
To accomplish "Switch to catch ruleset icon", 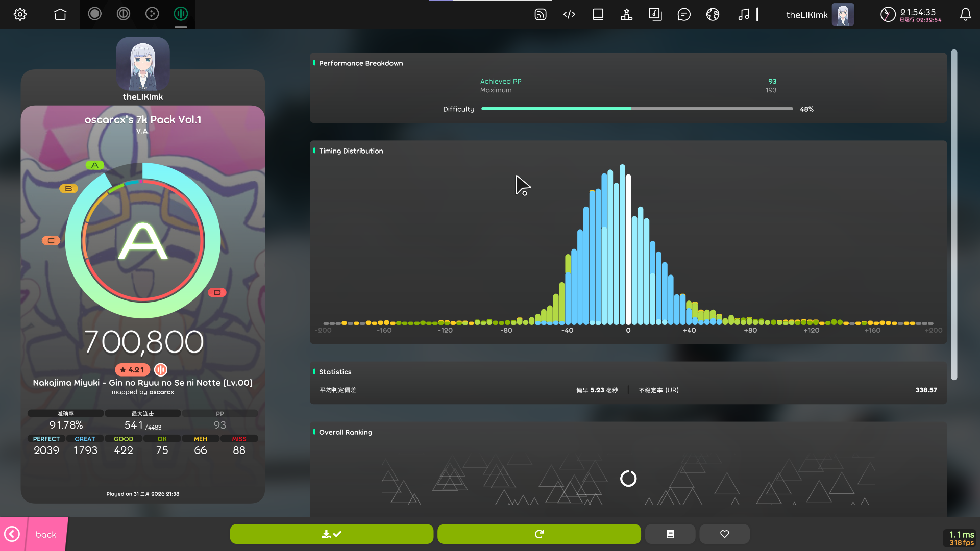I will point(152,14).
